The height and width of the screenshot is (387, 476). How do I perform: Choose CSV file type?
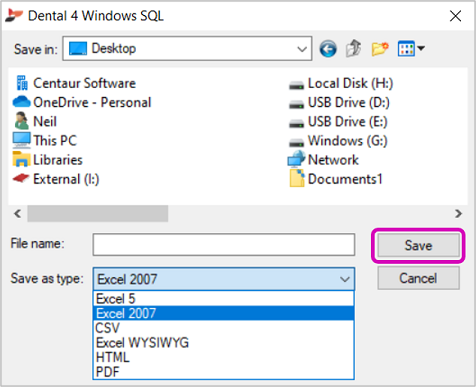(x=223, y=328)
